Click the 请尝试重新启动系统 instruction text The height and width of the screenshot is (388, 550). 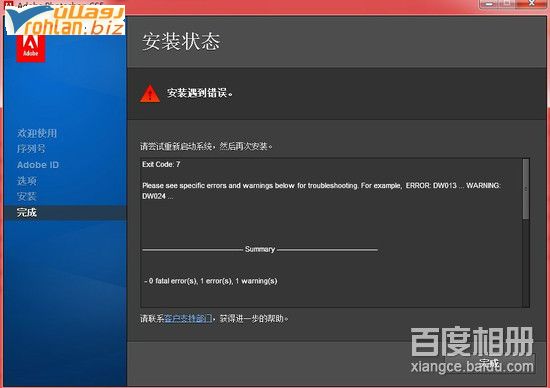[x=206, y=146]
